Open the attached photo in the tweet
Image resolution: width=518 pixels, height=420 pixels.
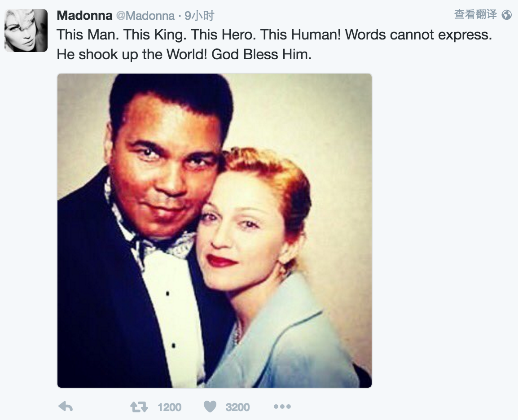pyautogui.click(x=215, y=230)
